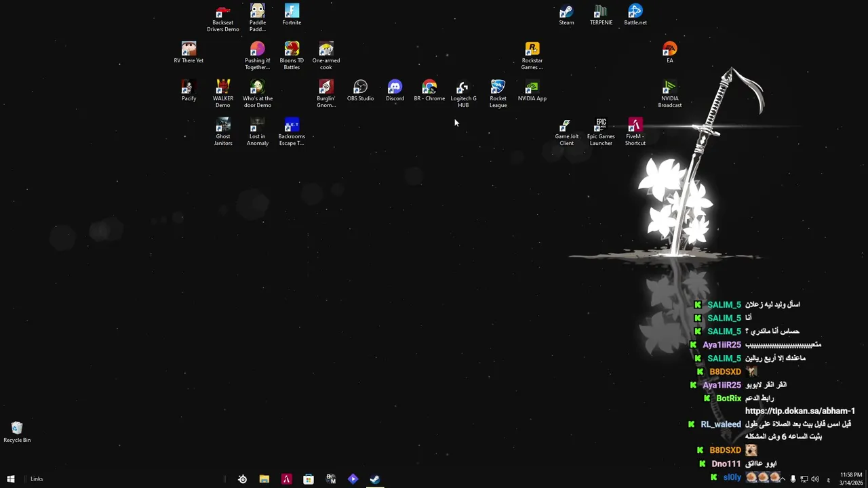Click the tip.dokan.sa/abham-1 link in chat

click(800, 411)
